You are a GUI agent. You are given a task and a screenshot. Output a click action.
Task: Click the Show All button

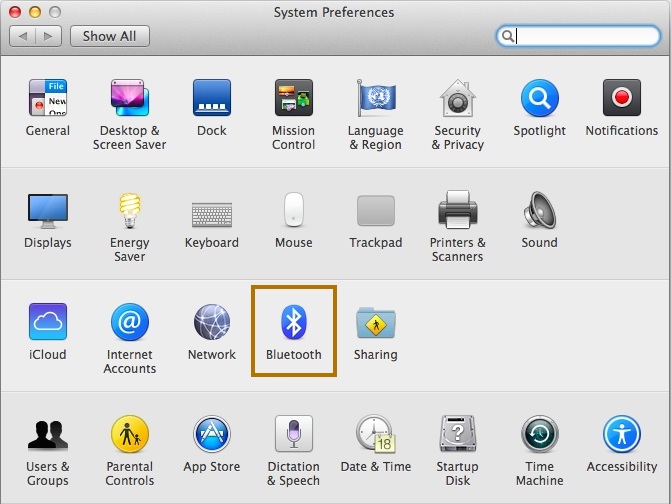[x=110, y=36]
